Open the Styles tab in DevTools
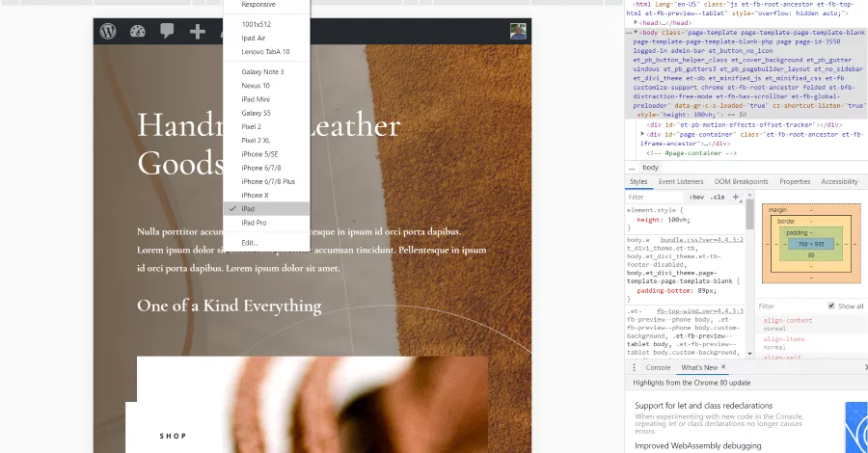 [638, 181]
